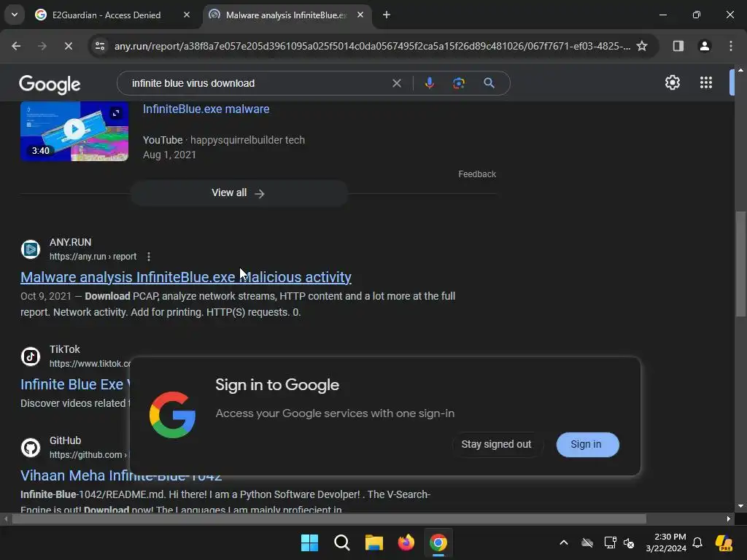Viewport: 747px width, 560px height.
Task: Open the tab search dropdown arrow
Action: (15, 15)
